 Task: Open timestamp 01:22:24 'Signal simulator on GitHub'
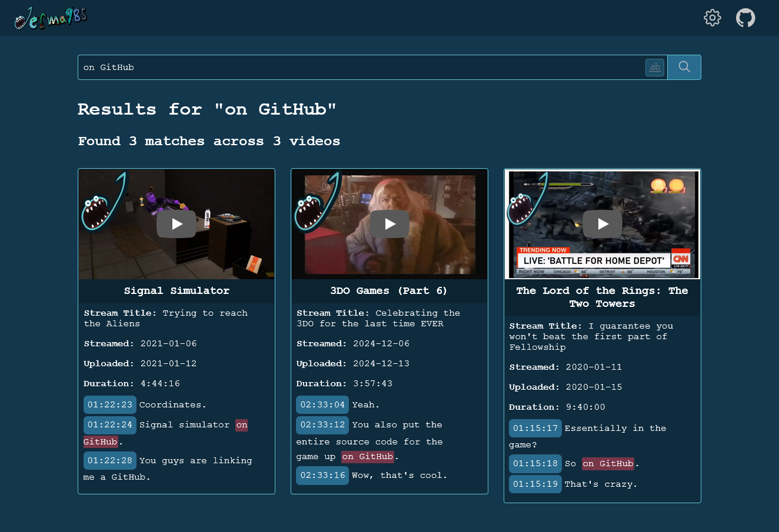[109, 424]
